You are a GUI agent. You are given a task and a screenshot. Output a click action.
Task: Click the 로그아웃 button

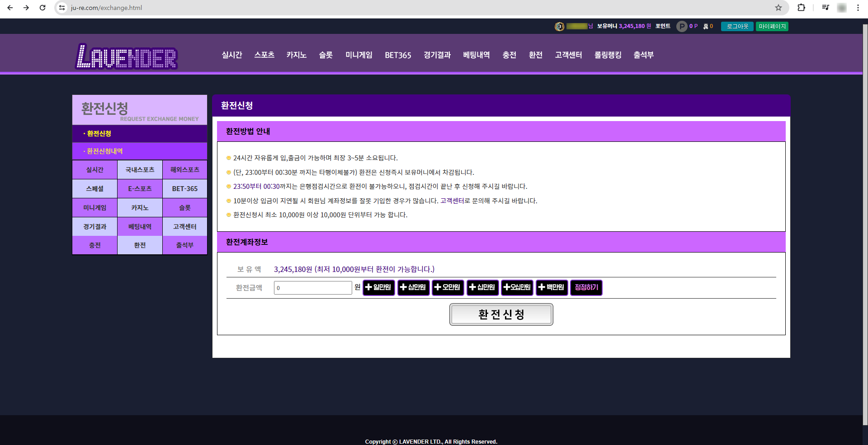pyautogui.click(x=736, y=26)
